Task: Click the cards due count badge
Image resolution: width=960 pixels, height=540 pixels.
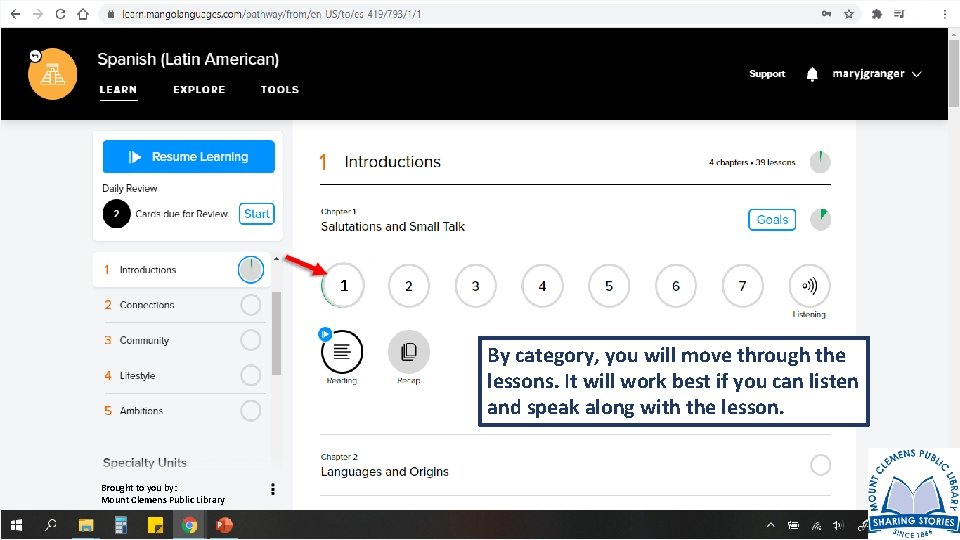Action: [116, 214]
